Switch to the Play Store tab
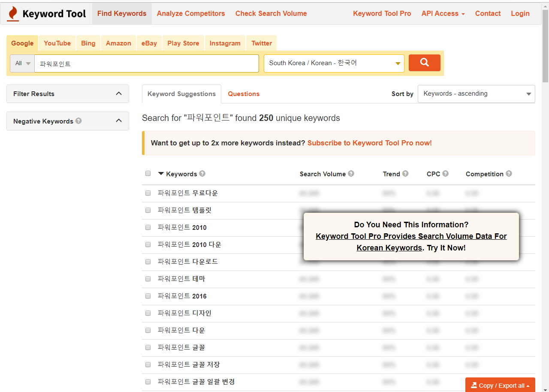 [183, 43]
